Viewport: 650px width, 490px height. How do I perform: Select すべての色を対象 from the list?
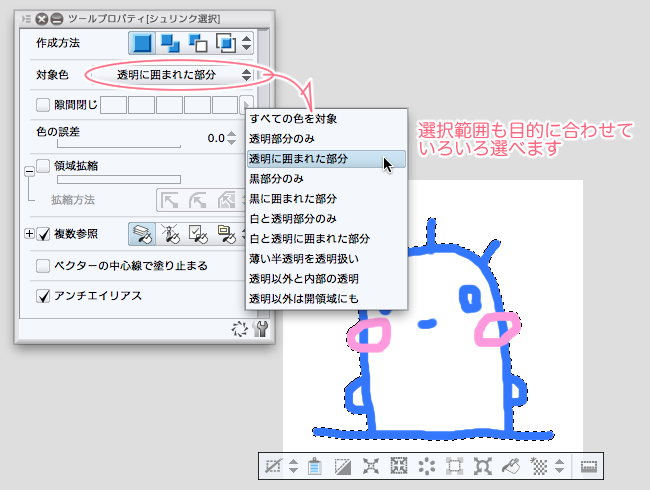tap(292, 120)
